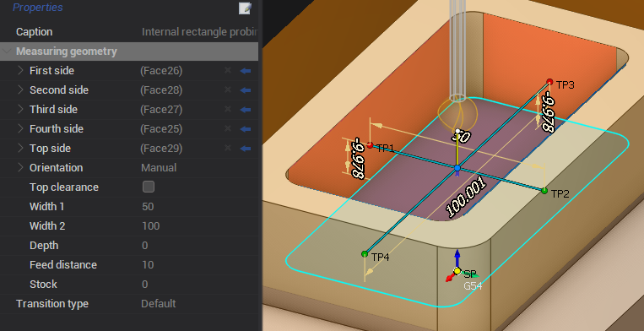Click the blue center point of the crosshair
The image size is (644, 331).
coord(457,168)
